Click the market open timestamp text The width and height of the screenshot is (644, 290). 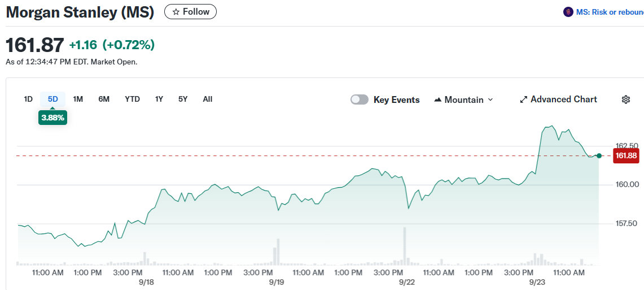point(72,62)
